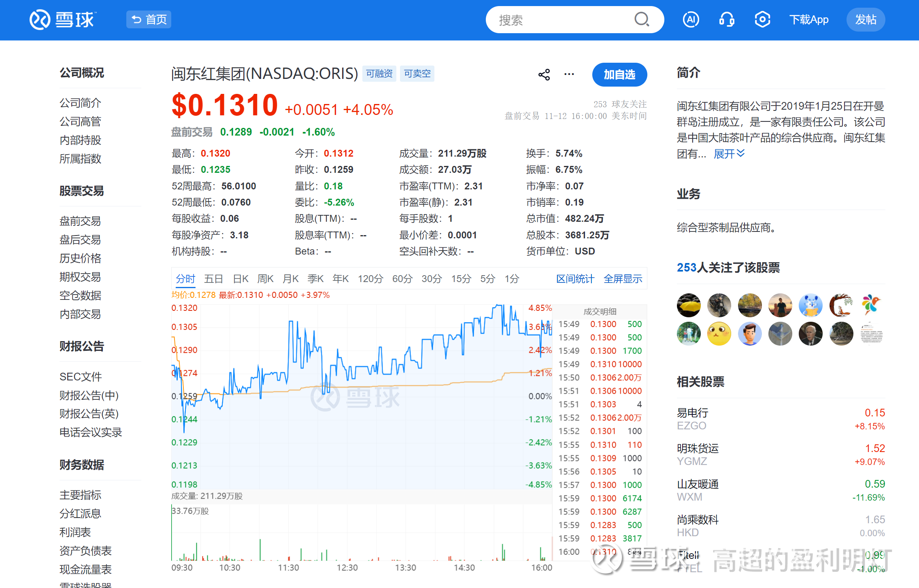The width and height of the screenshot is (919, 588).
Task: Open 盘后交易 in left sidebar
Action: coord(80,240)
